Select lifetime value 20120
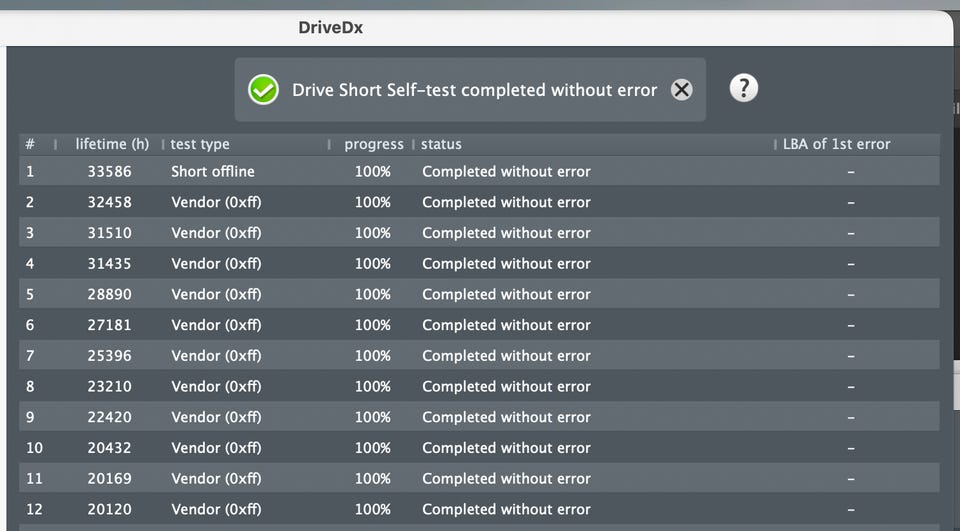960x531 pixels. [x=110, y=509]
